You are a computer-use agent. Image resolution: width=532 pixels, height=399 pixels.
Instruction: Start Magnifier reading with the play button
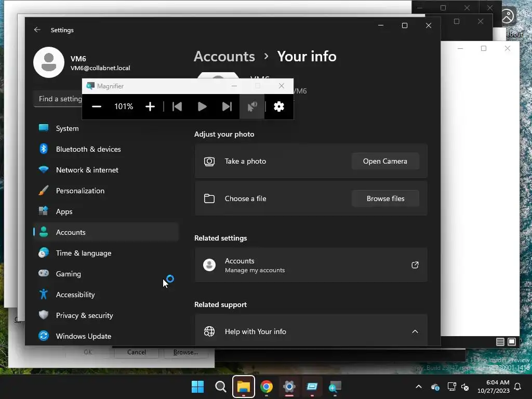pyautogui.click(x=202, y=107)
